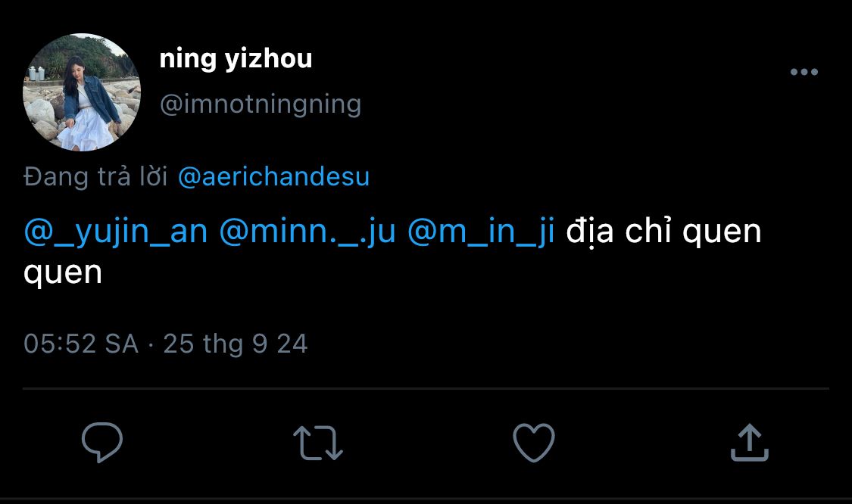
Task: Open the @imnotningning handle
Action: (x=260, y=104)
